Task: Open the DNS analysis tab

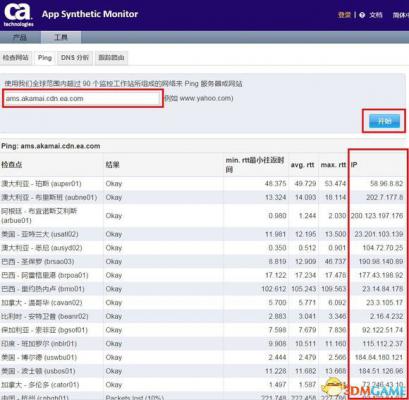Action: click(75, 58)
